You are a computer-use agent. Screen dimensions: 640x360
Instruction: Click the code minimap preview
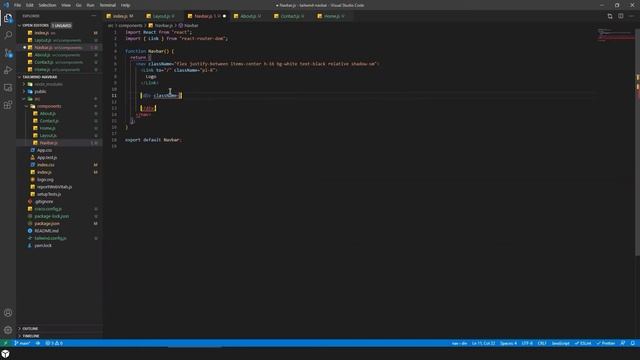(616, 35)
